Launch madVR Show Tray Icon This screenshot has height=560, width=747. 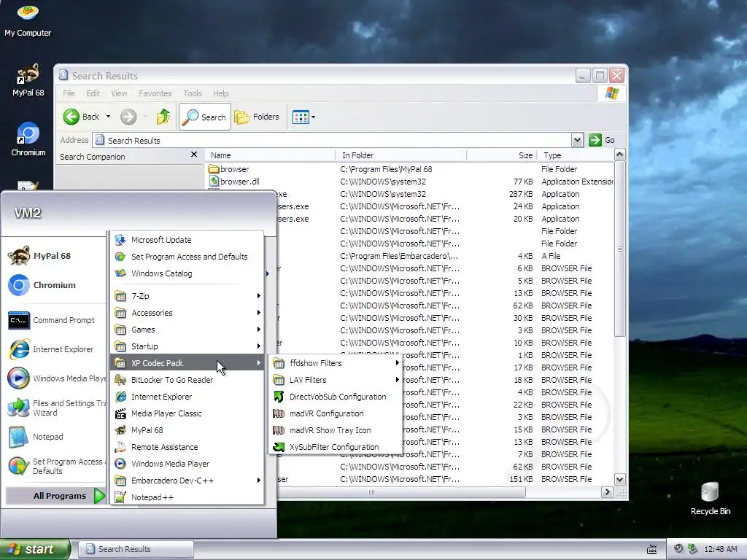tap(336, 430)
